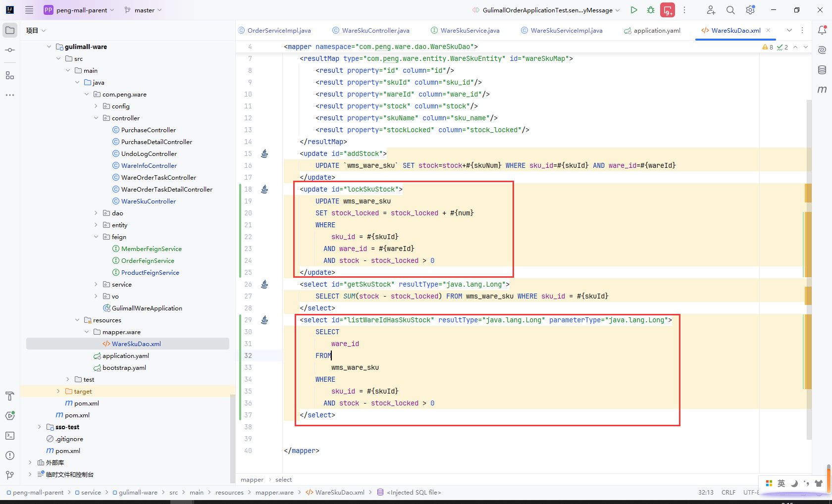Open IDE settings gear
Screen dimensions: 832x504
(x=750, y=10)
